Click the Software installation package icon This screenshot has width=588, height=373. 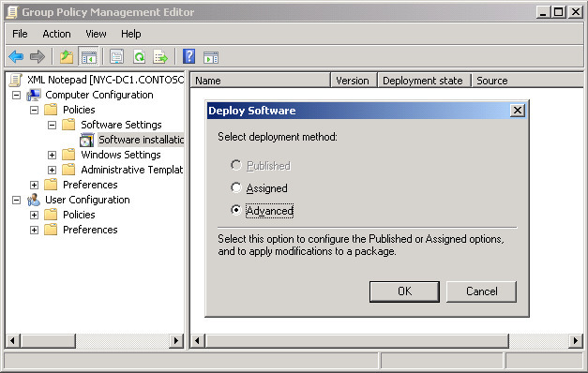point(87,140)
